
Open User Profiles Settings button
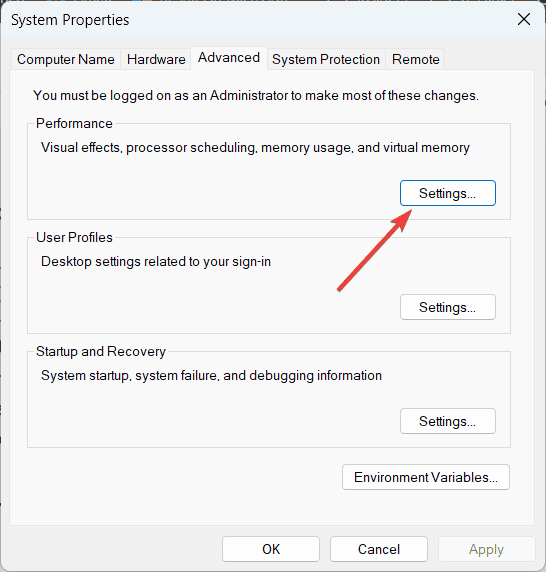pos(448,307)
